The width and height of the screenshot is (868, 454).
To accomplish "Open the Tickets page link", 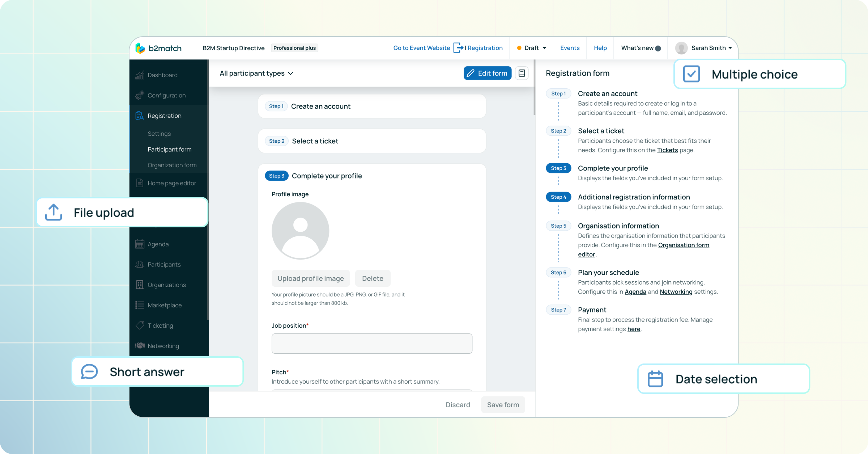I will (x=667, y=150).
